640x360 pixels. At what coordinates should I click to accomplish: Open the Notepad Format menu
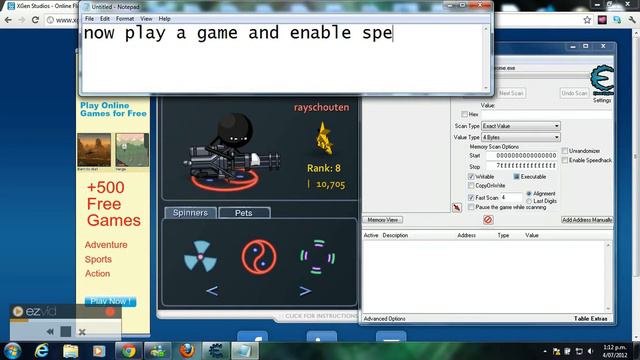pos(125,19)
